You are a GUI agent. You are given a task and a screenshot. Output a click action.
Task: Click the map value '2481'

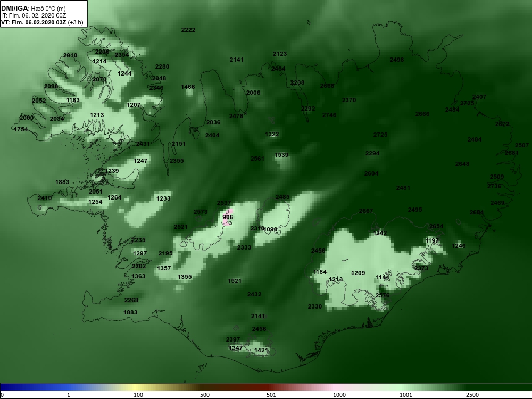tap(403, 188)
